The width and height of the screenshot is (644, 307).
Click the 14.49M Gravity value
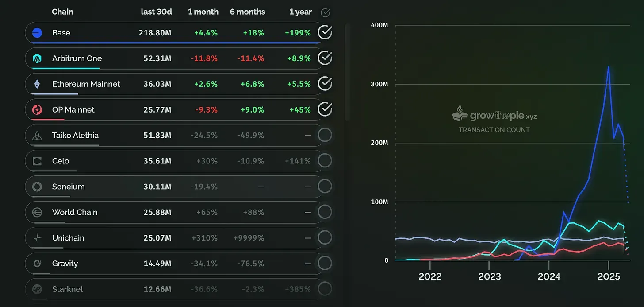(x=157, y=264)
